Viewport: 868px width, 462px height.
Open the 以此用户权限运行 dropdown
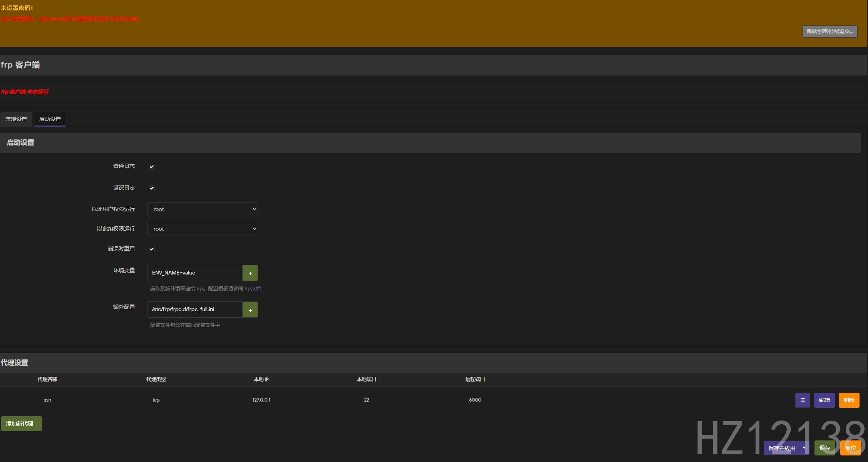203,209
